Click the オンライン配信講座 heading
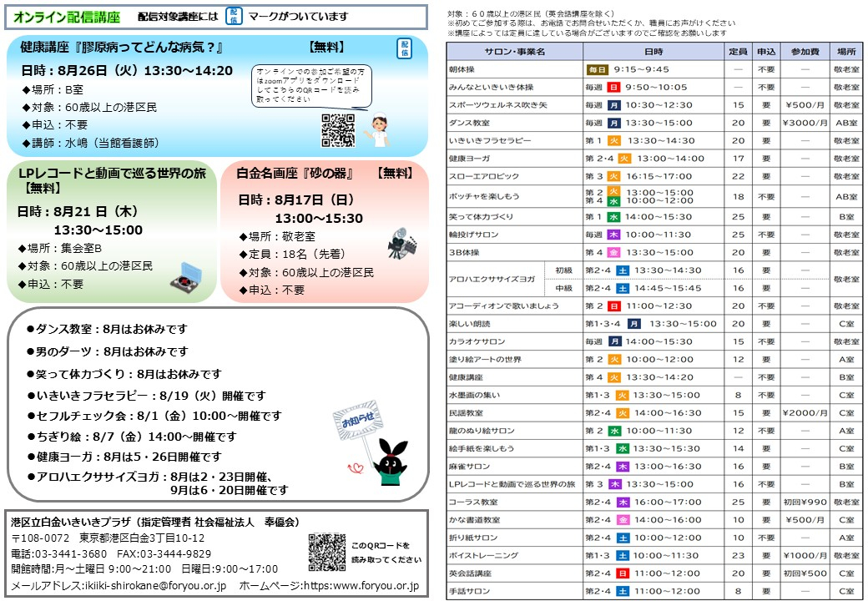 tap(67, 18)
